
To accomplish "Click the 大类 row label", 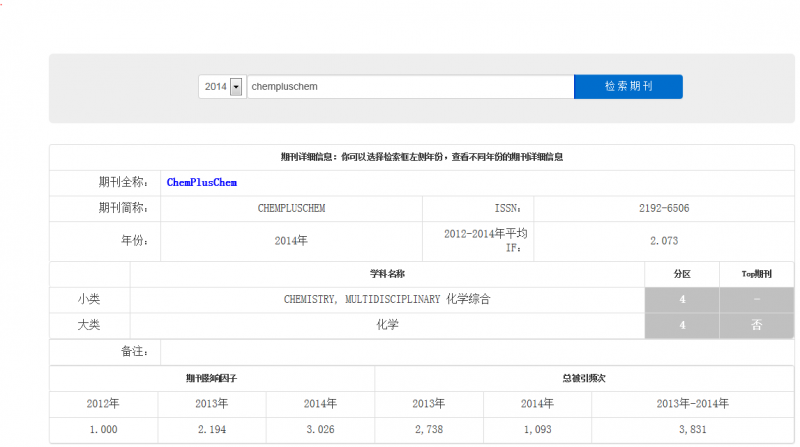I will pos(89,325).
